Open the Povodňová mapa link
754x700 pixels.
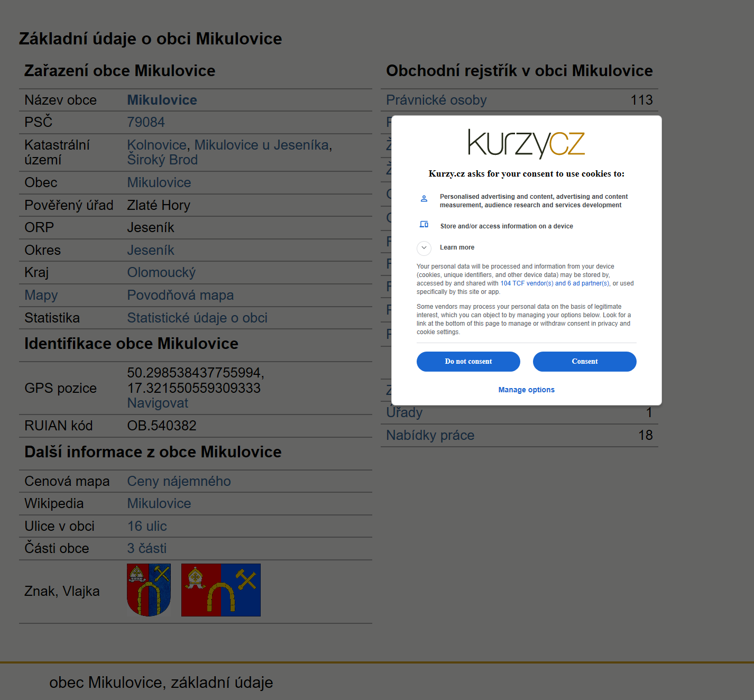tap(180, 295)
